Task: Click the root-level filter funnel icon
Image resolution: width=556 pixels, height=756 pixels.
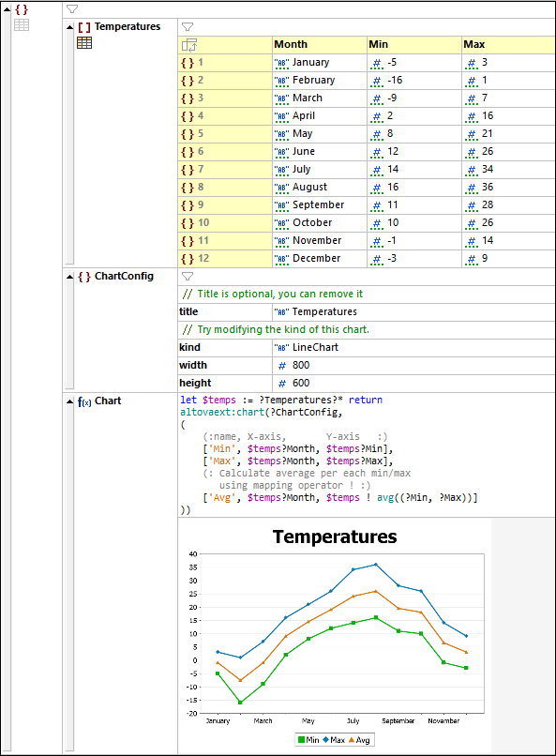Action: [x=72, y=9]
